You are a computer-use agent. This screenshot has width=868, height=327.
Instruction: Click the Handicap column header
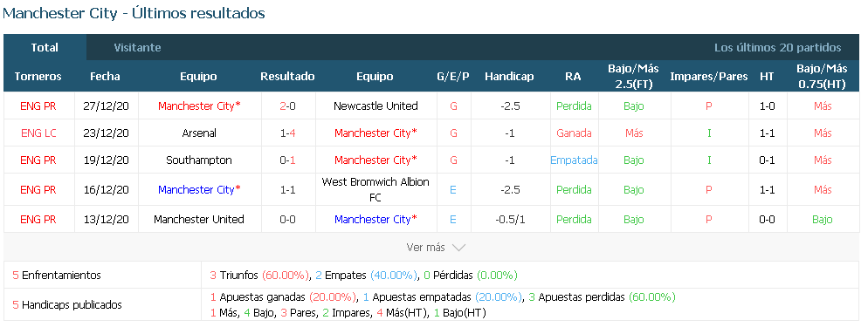coord(509,77)
